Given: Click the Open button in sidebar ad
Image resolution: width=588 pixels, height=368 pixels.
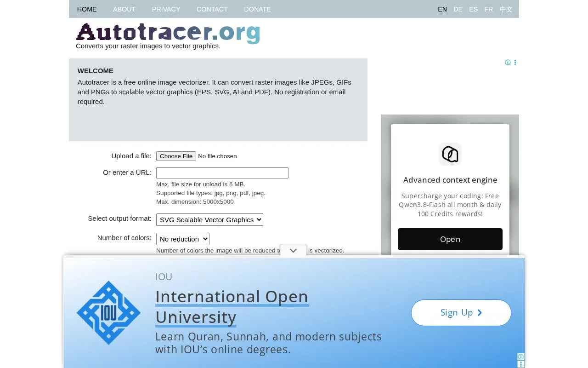Looking at the screenshot, I should coord(450,239).
